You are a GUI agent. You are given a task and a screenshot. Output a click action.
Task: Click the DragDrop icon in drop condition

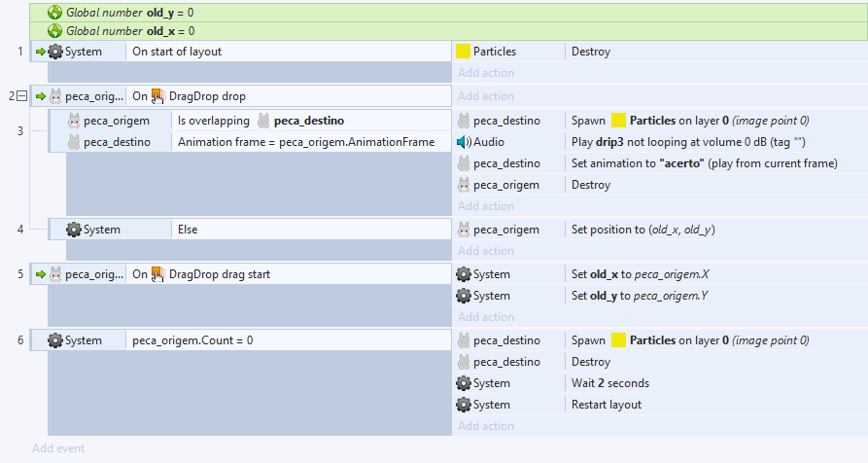click(157, 96)
